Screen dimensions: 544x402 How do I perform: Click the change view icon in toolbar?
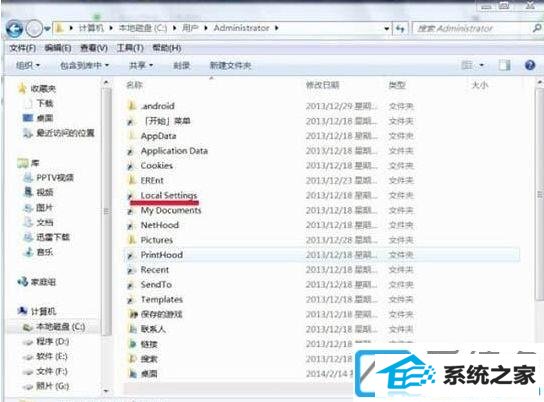coord(467,65)
